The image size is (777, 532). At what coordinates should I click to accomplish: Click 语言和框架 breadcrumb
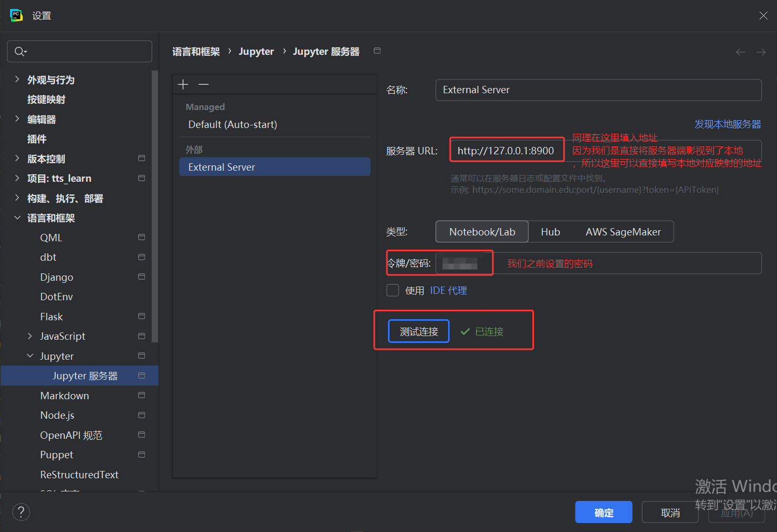click(x=196, y=52)
